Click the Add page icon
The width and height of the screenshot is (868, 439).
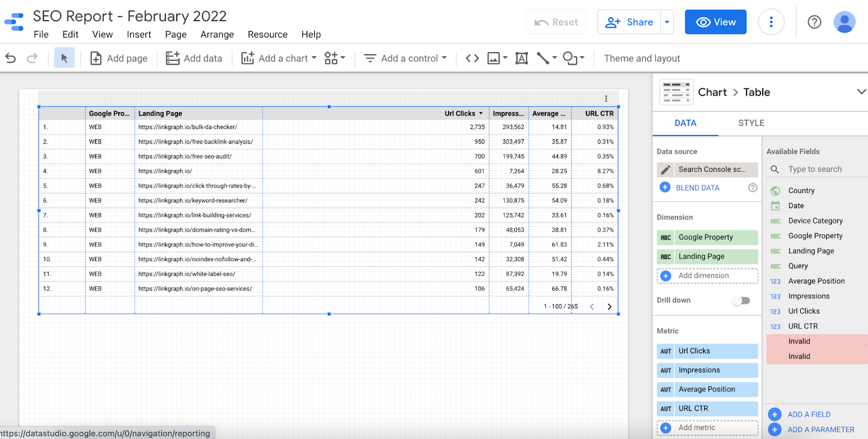tap(95, 58)
